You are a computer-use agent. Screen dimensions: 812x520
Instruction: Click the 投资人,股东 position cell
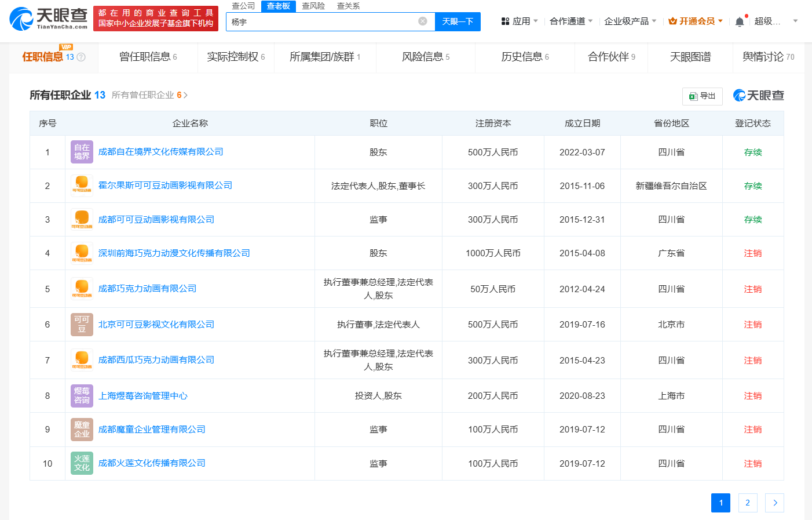click(378, 396)
